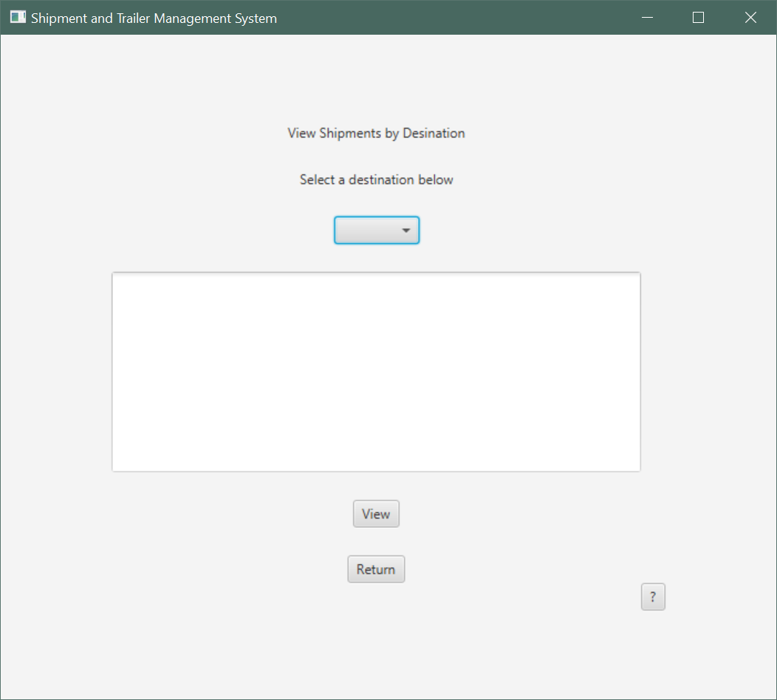Open the destination combo box

tap(377, 230)
